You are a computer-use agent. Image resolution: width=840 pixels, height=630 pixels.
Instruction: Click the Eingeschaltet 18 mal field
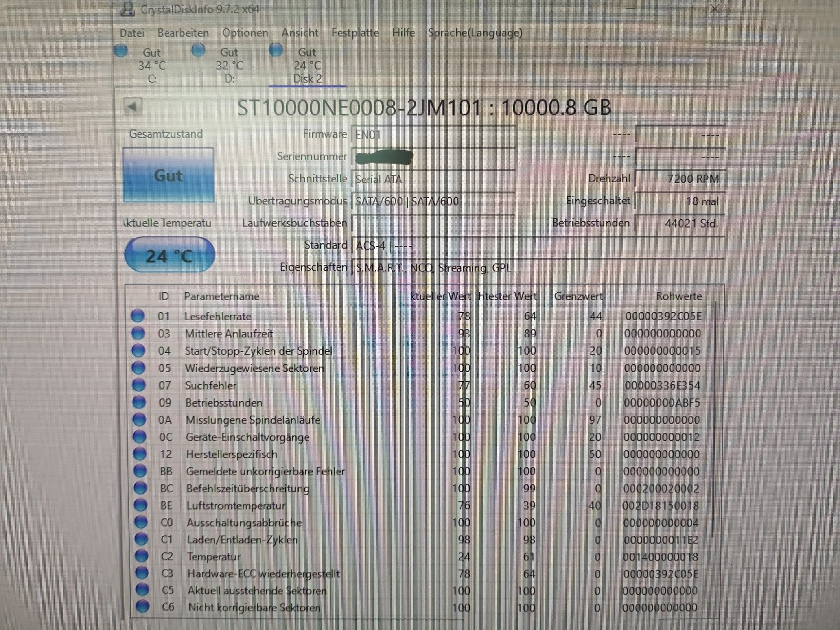tap(680, 201)
